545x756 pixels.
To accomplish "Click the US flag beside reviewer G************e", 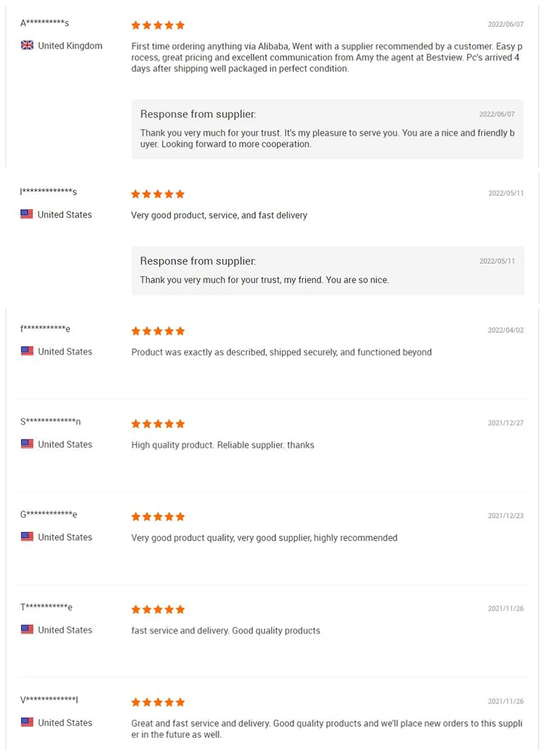I will pyautogui.click(x=28, y=537).
